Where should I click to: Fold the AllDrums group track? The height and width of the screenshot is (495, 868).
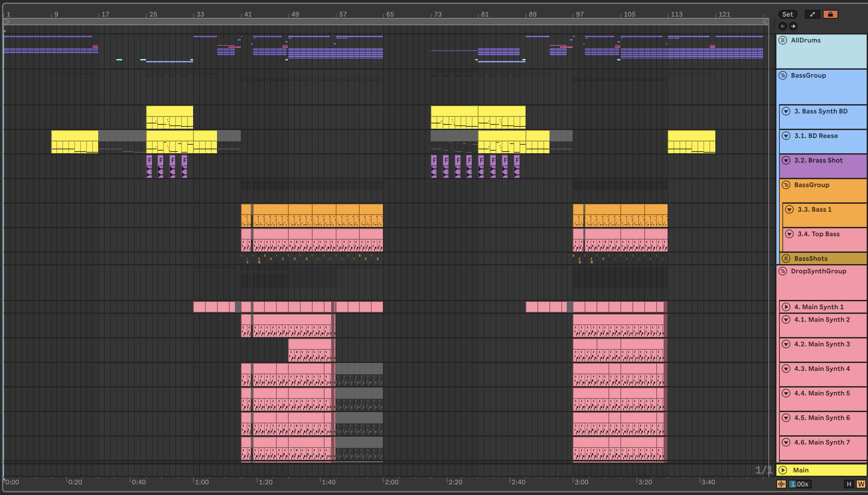783,40
